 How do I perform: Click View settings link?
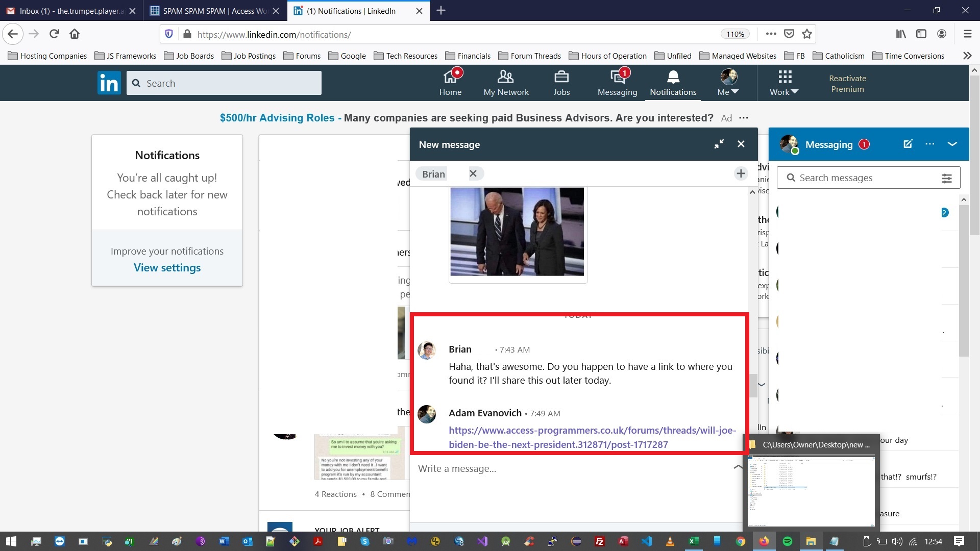click(x=167, y=267)
